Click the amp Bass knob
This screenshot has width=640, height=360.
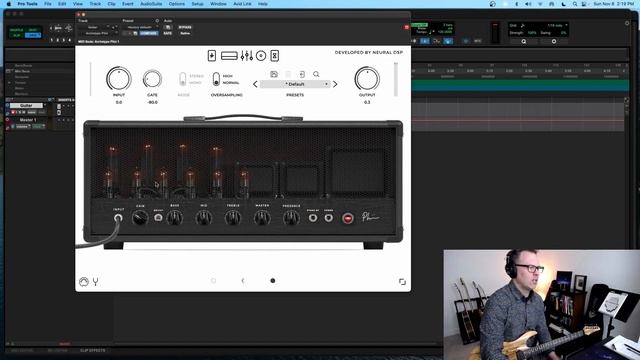point(174,218)
